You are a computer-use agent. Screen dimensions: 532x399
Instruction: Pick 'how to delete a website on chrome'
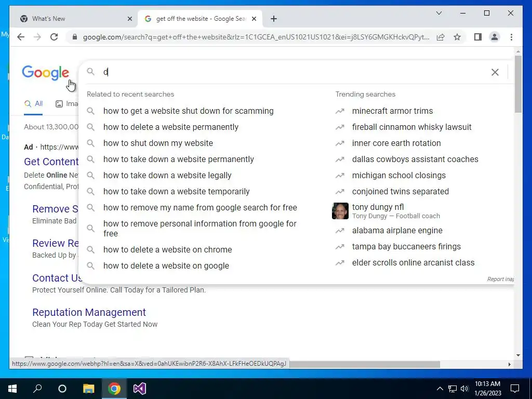pyautogui.click(x=168, y=250)
